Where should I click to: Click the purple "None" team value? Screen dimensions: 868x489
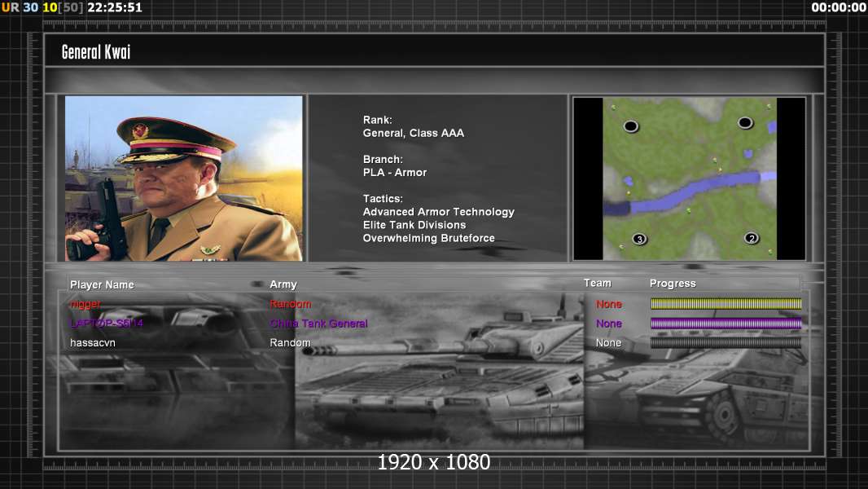pos(609,324)
